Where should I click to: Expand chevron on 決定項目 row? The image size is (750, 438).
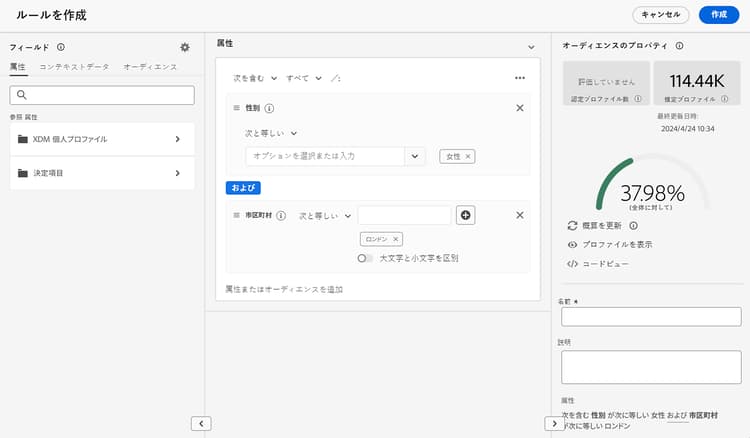(x=177, y=173)
